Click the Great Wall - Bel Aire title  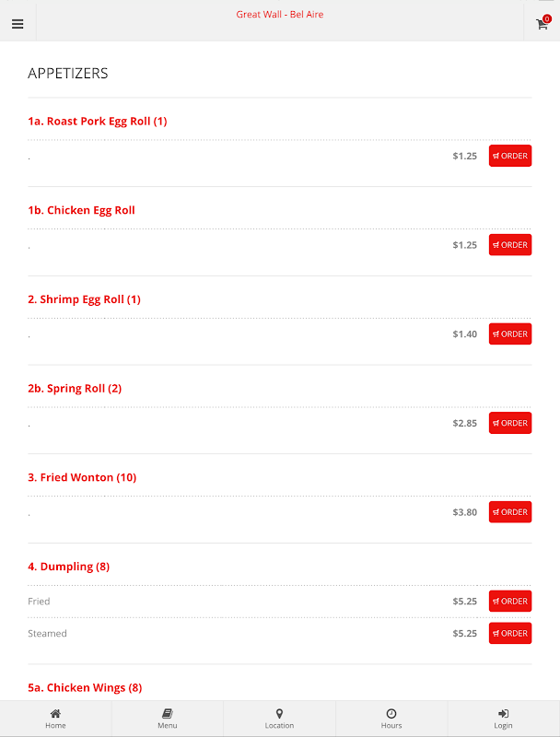pos(279,15)
